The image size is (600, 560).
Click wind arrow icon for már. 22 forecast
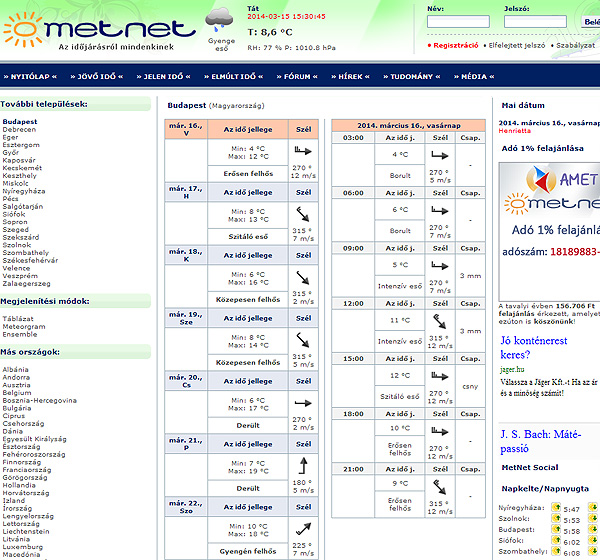coord(303,529)
